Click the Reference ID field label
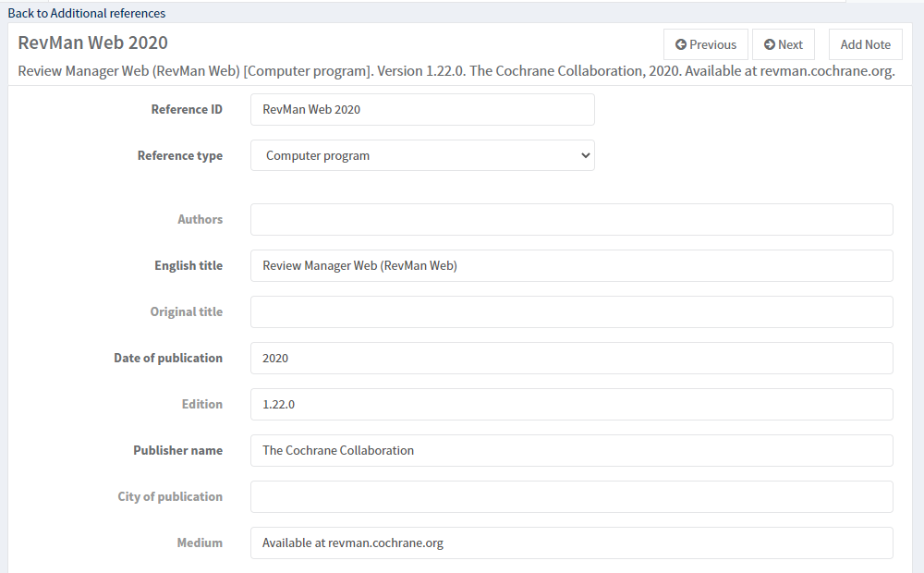 (x=187, y=109)
